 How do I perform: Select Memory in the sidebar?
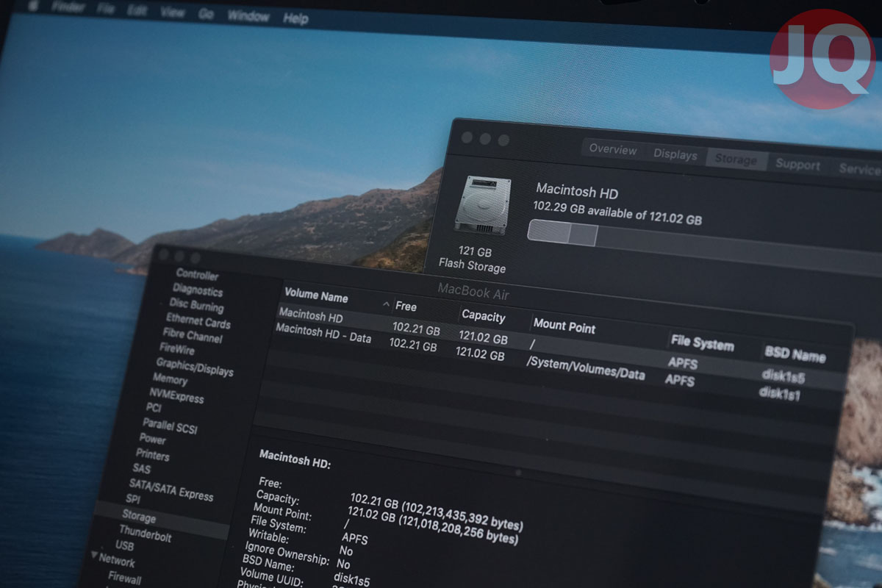coord(170,379)
